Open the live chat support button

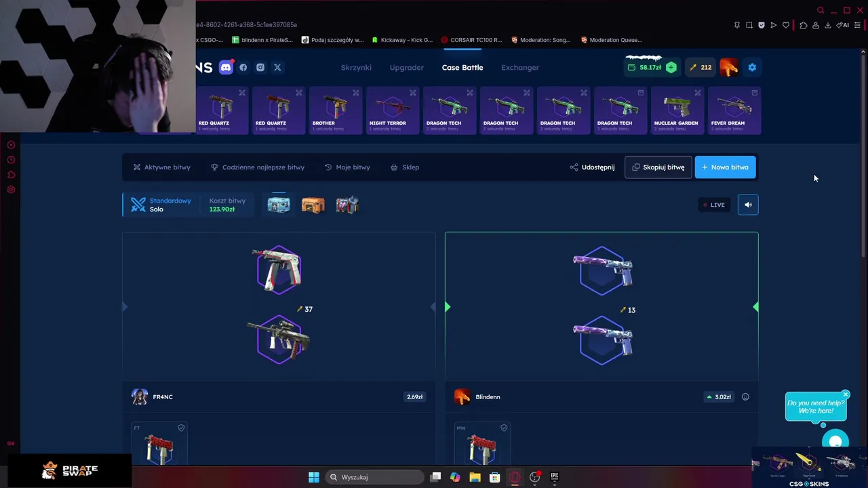[x=835, y=441]
